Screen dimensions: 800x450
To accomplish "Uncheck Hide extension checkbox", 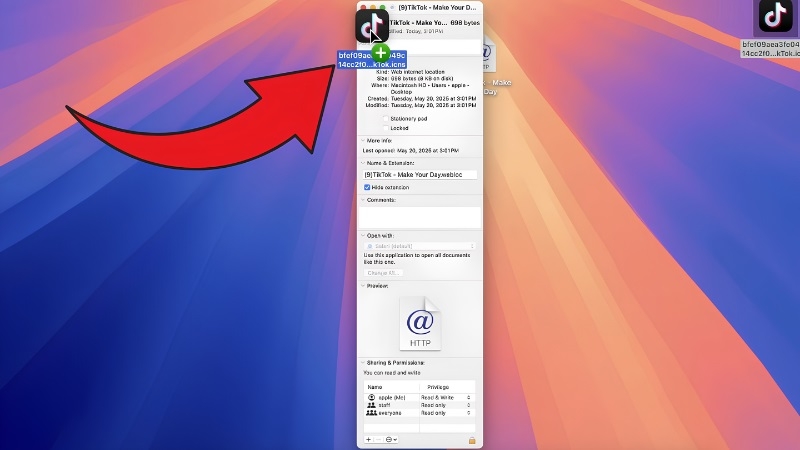I will tap(367, 187).
